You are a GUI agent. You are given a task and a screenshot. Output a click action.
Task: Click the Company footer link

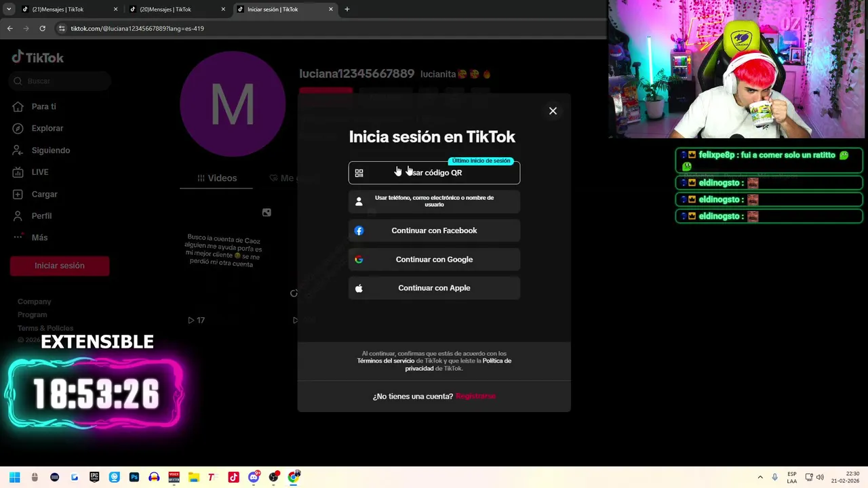[35, 302]
